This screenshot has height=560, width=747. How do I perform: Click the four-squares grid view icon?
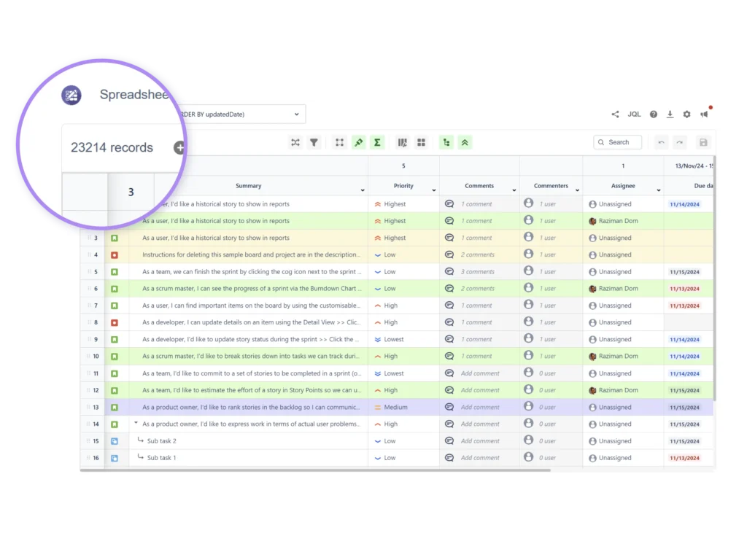(421, 142)
